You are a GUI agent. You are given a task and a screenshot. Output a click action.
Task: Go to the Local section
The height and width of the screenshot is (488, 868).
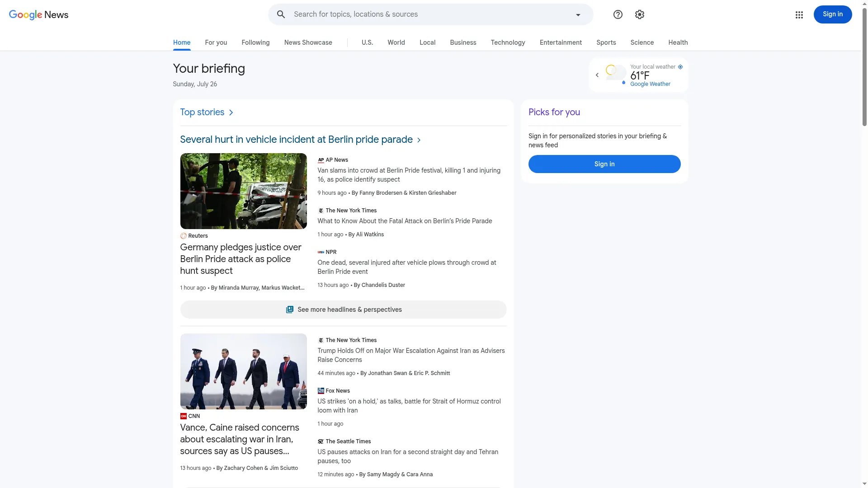pos(427,42)
